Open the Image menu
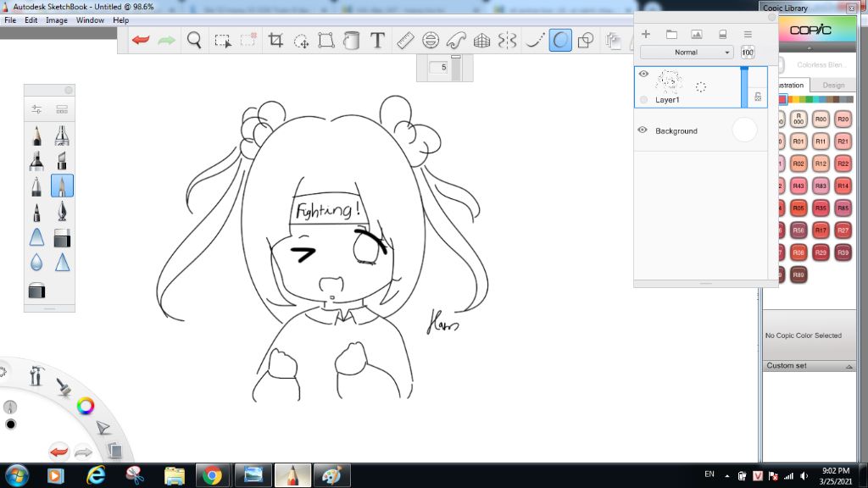The height and width of the screenshot is (488, 868). tap(57, 20)
